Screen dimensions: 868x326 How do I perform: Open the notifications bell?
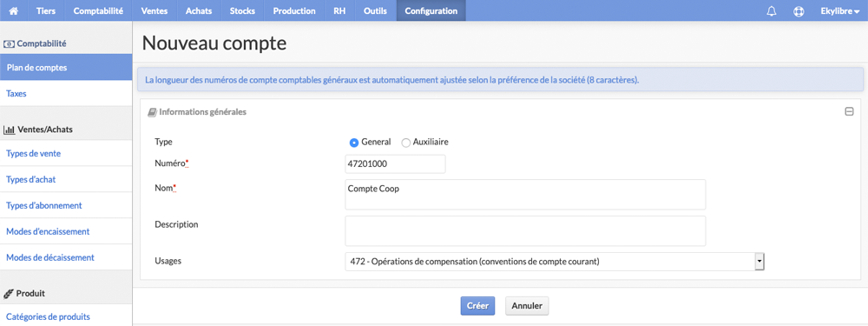(x=772, y=11)
